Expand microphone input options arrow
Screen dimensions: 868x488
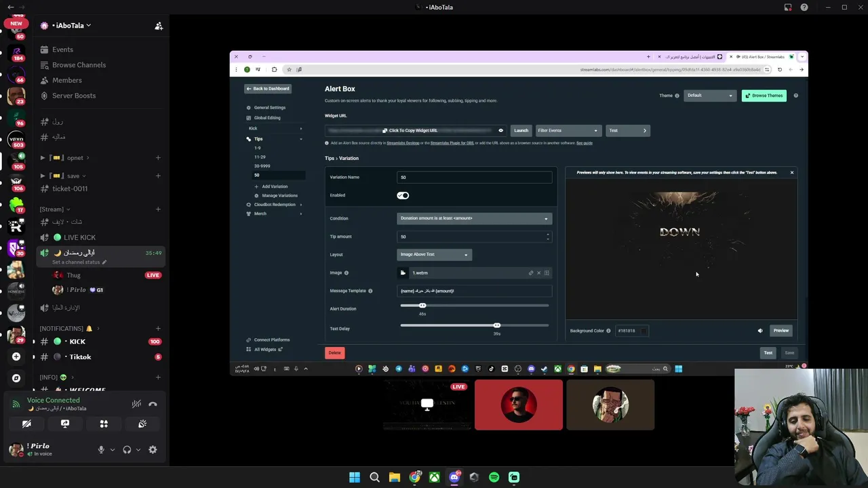pos(113,449)
